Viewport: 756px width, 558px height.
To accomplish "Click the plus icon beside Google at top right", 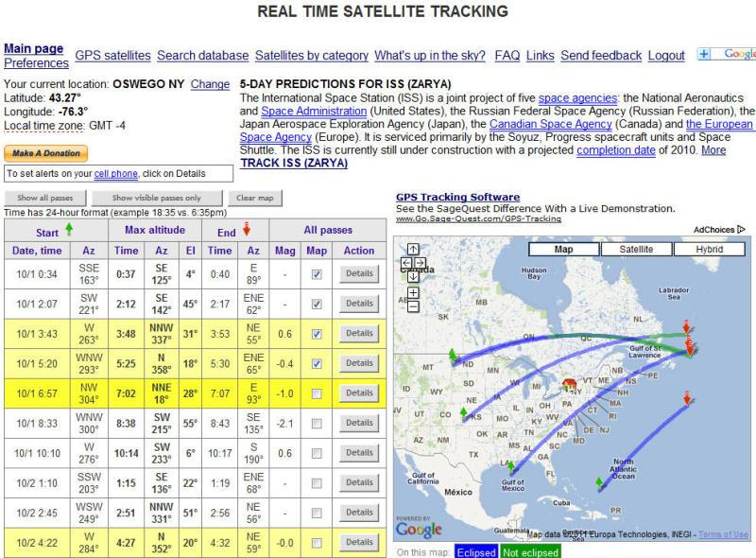I will point(704,54).
